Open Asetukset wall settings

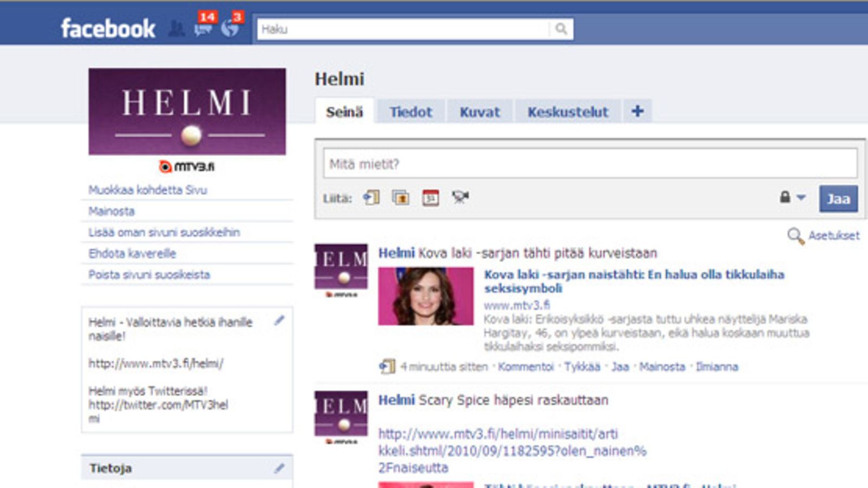[834, 235]
